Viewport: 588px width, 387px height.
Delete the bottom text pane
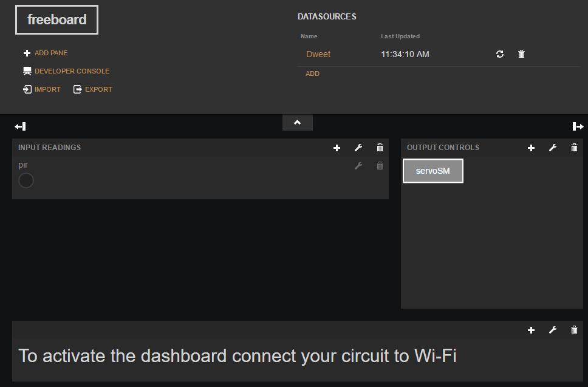(x=575, y=330)
